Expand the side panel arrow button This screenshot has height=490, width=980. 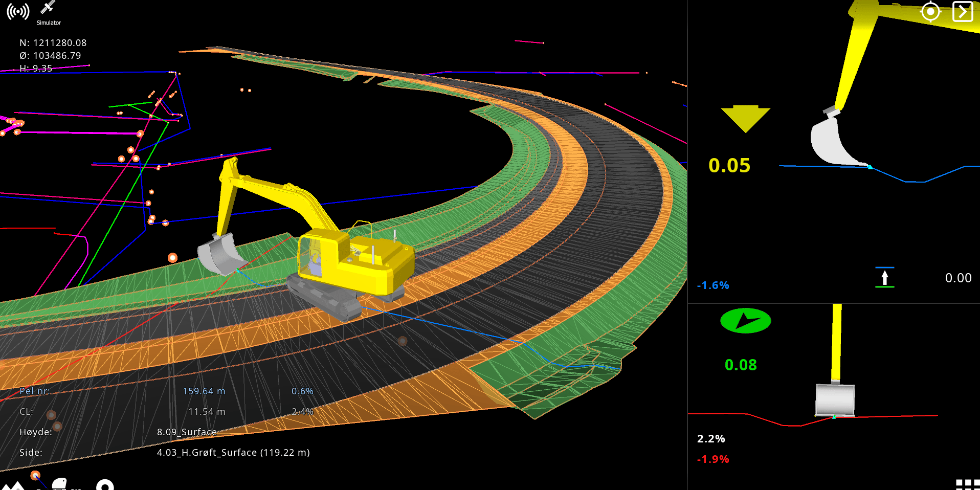pos(963,11)
